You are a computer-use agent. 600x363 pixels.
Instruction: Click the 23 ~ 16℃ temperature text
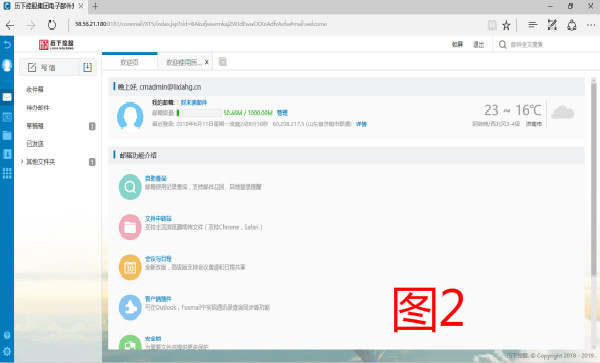513,110
